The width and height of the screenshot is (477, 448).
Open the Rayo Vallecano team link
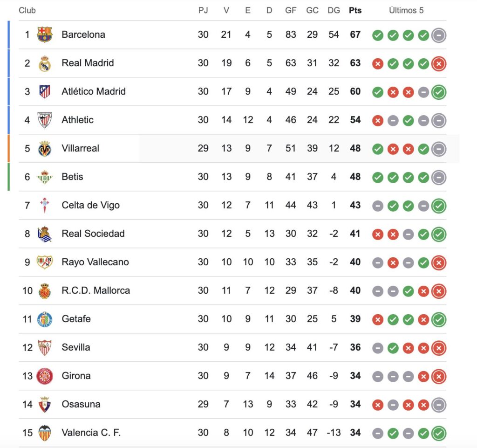tap(95, 262)
